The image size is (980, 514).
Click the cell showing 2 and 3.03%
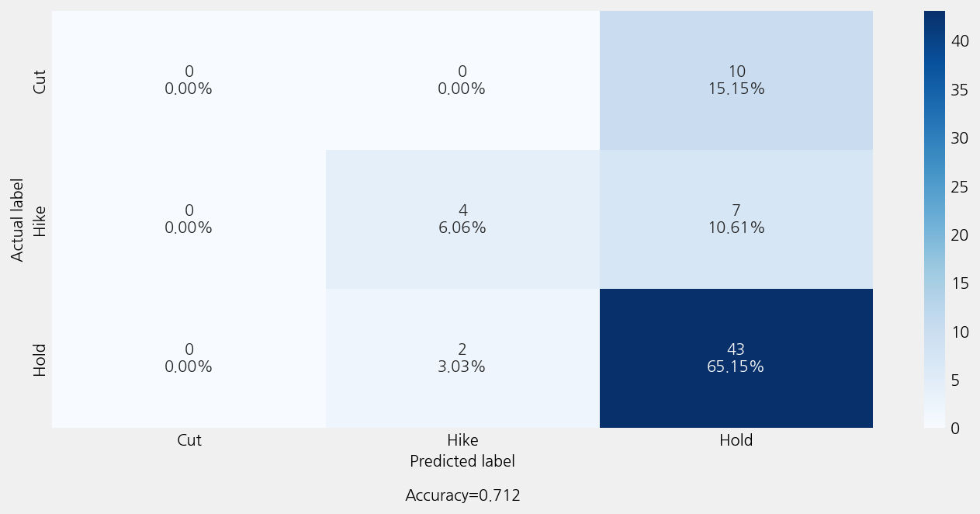click(462, 358)
